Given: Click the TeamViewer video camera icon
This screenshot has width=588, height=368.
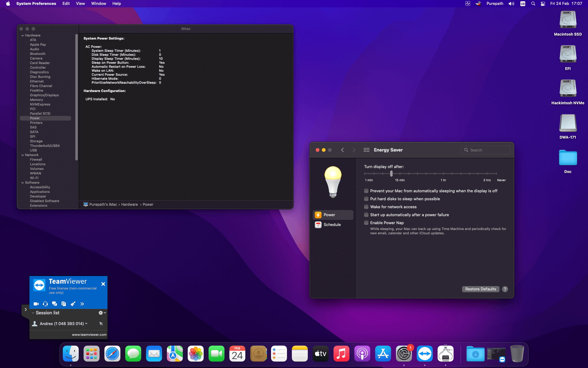Looking at the screenshot, I should (36, 304).
